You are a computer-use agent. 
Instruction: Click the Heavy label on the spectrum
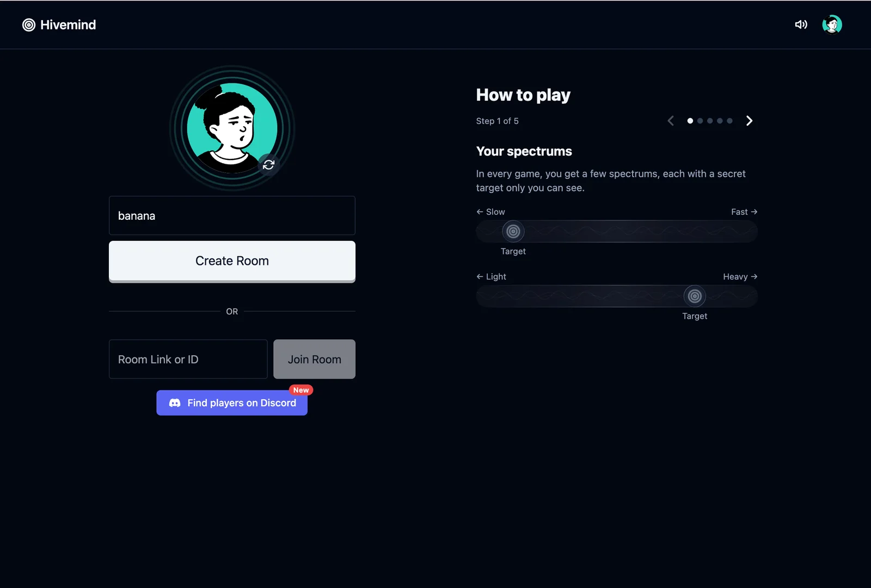point(735,276)
